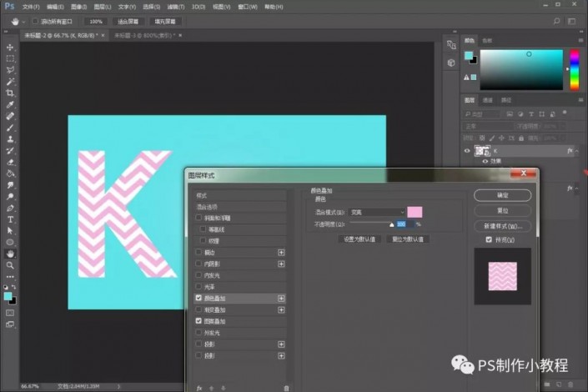Select the Move tool in toolbar
Viewport: 588px width, 392px height.
click(x=10, y=48)
